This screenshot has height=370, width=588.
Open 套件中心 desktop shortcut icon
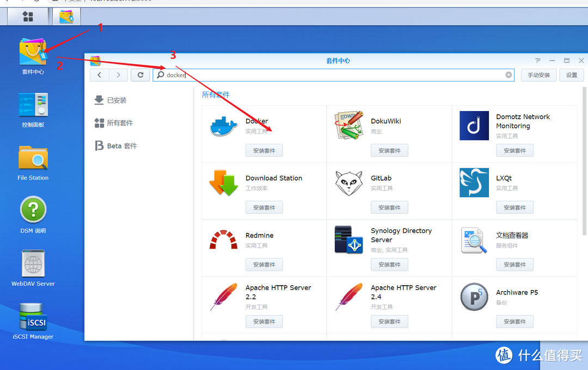(33, 52)
